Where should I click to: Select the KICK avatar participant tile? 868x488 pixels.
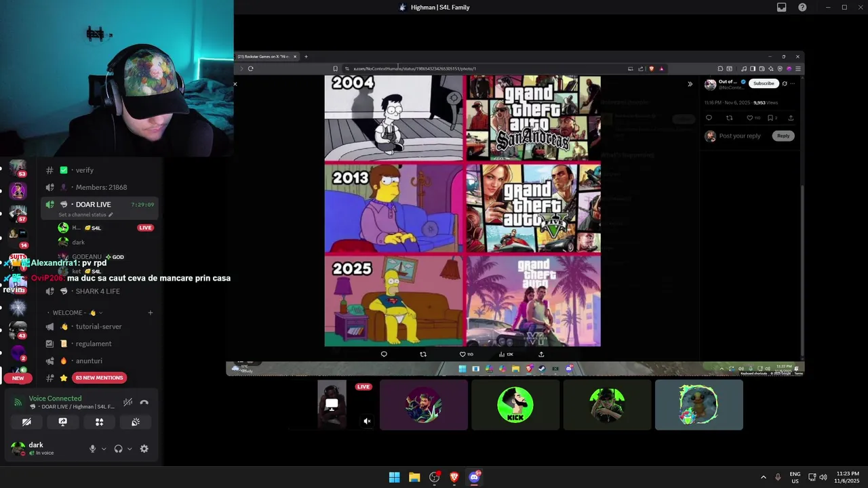click(515, 405)
